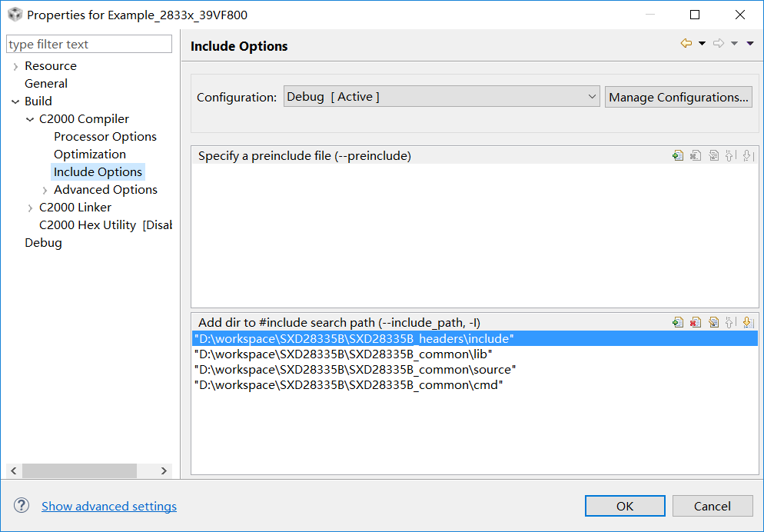Close the Properties dialog window

(x=739, y=15)
